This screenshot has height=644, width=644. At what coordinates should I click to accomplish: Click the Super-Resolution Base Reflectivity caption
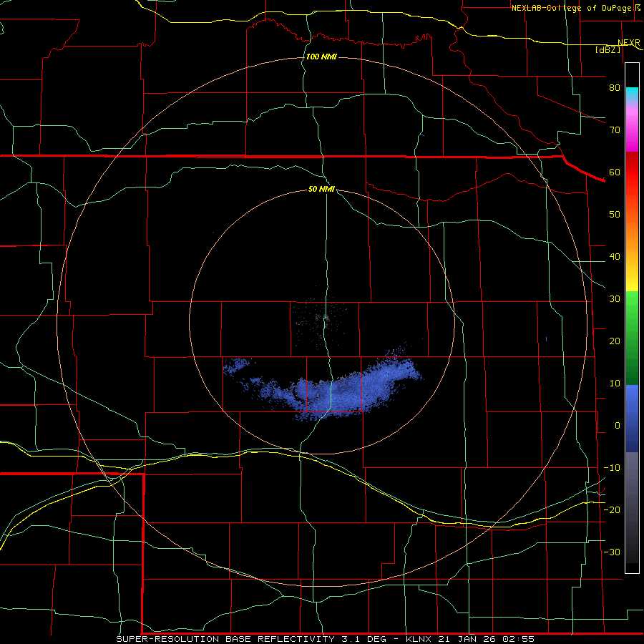coord(326,639)
